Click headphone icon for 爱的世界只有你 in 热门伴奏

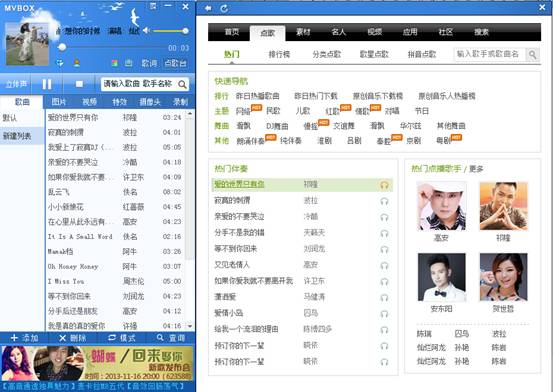click(x=384, y=185)
